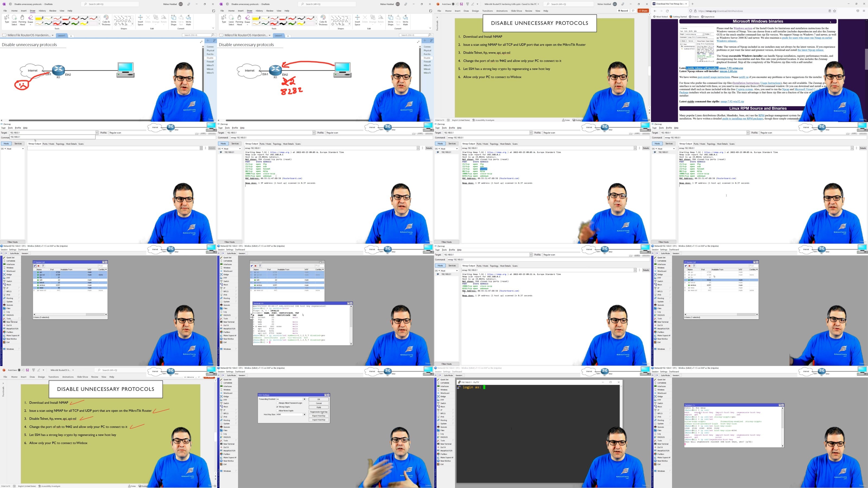This screenshot has height=488, width=868.
Task: Click the PuTTY login prompt terminal area
Action: coord(538,434)
